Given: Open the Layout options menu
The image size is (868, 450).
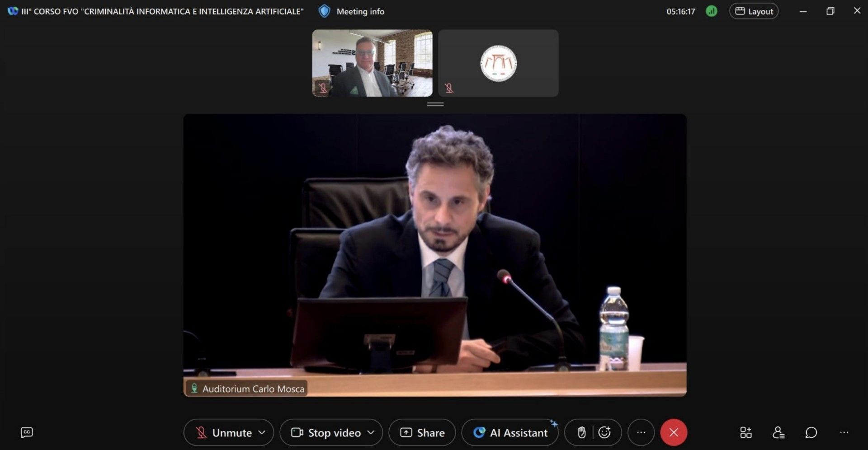Looking at the screenshot, I should click(754, 11).
